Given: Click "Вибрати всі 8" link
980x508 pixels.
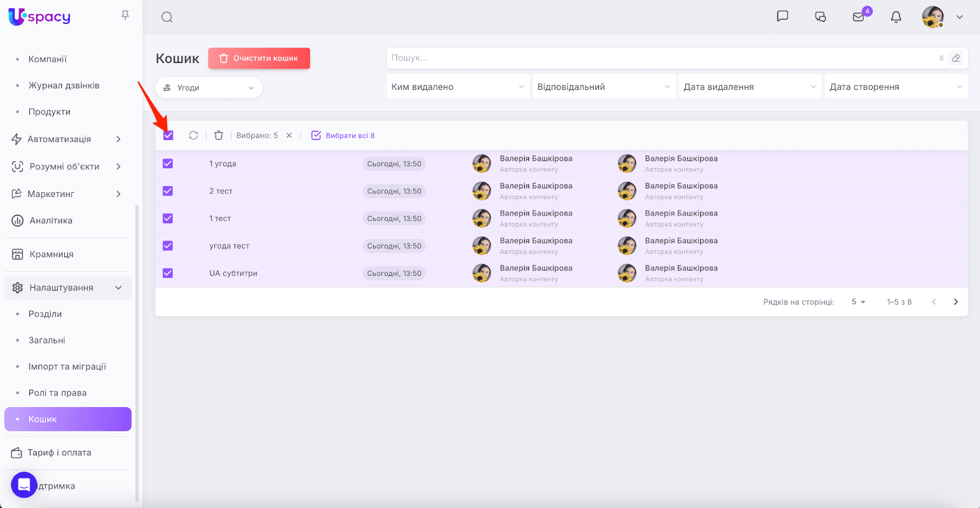Looking at the screenshot, I should (343, 135).
